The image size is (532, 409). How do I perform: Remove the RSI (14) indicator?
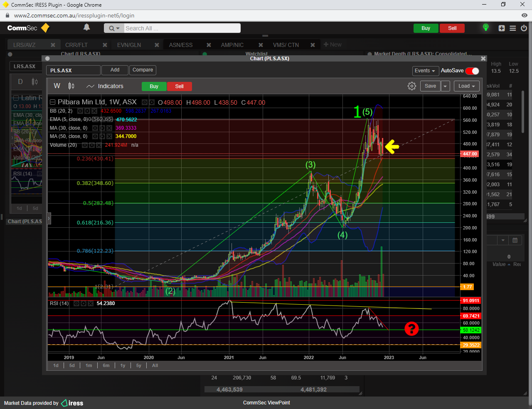tap(90, 303)
